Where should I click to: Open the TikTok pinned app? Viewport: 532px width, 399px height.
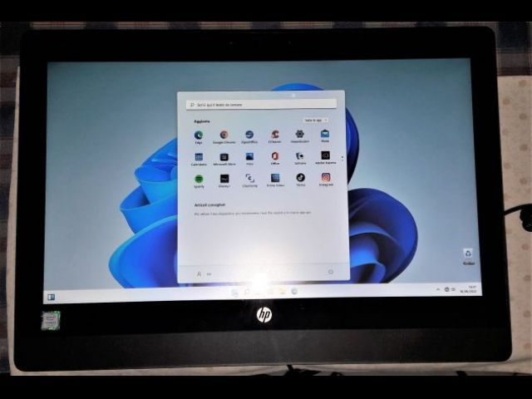click(301, 180)
